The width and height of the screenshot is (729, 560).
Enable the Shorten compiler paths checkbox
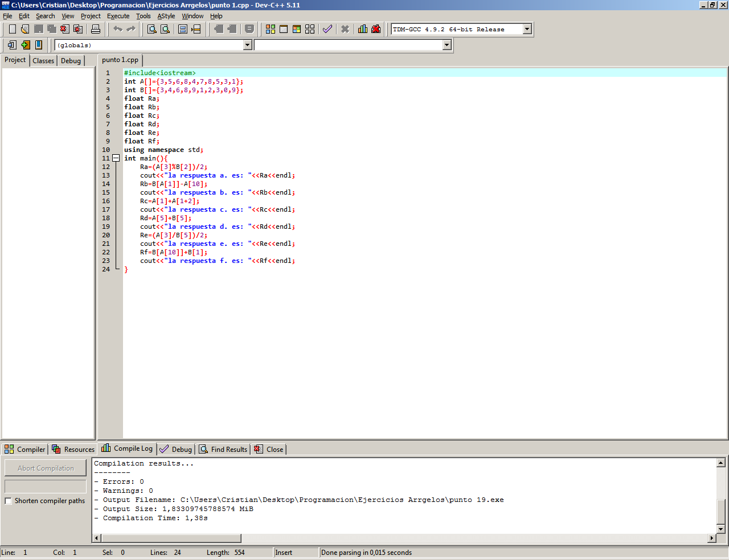coord(8,501)
